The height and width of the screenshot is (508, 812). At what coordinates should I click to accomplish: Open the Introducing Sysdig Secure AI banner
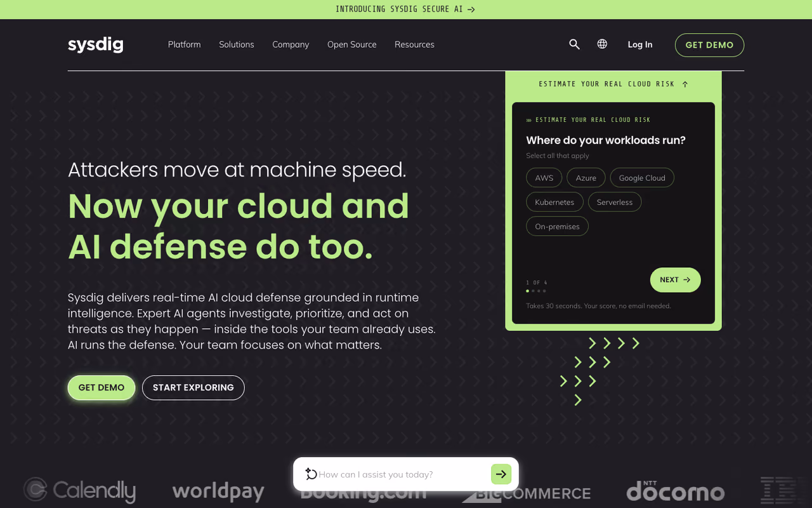(x=405, y=9)
